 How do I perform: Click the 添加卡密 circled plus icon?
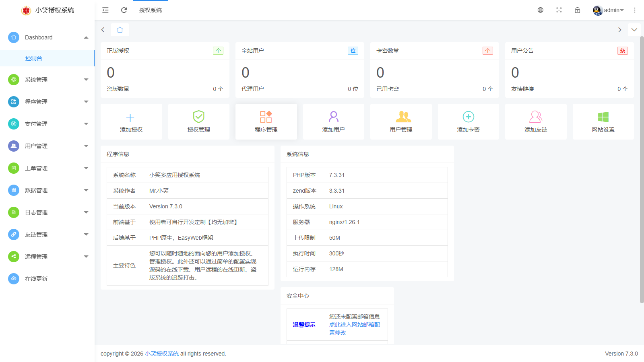[x=468, y=117]
